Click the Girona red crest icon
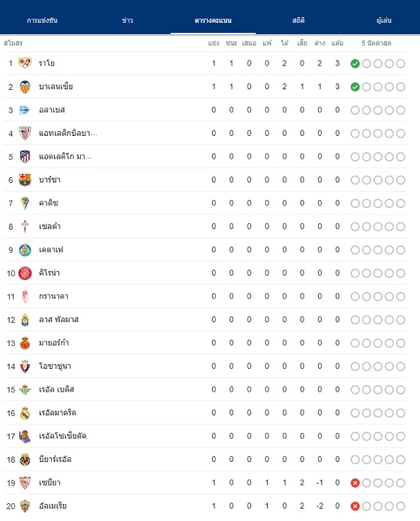This screenshot has width=420, height=521. pyautogui.click(x=25, y=273)
